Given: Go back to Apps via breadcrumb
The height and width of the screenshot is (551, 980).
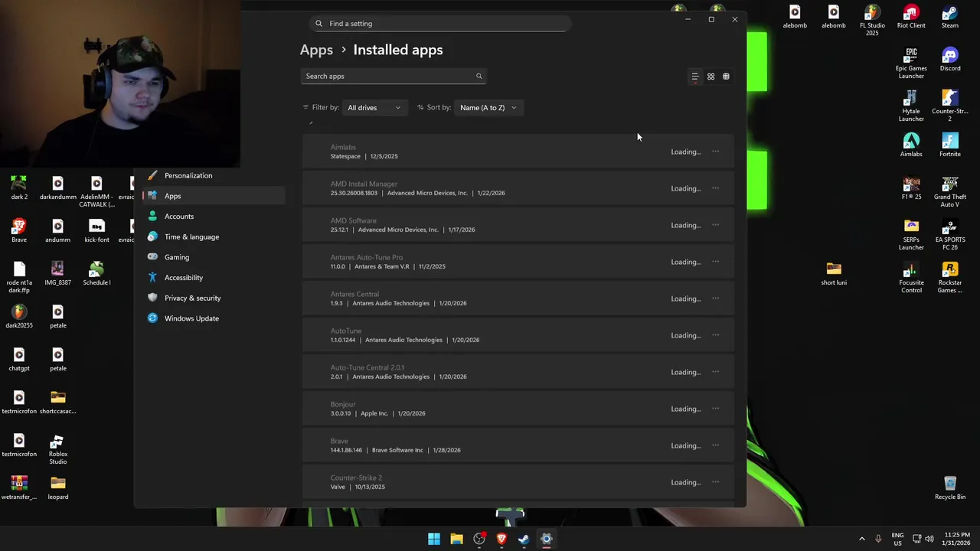Looking at the screenshot, I should 316,50.
